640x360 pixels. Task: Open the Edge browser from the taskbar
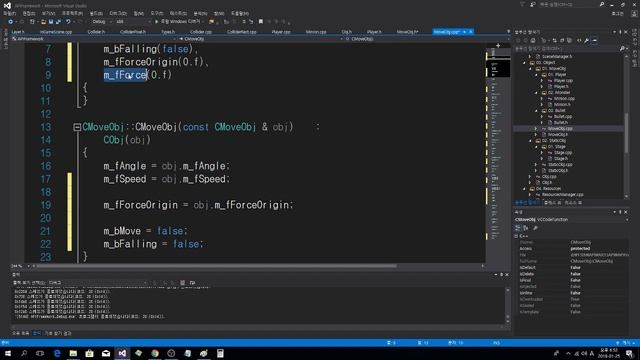click(57, 353)
